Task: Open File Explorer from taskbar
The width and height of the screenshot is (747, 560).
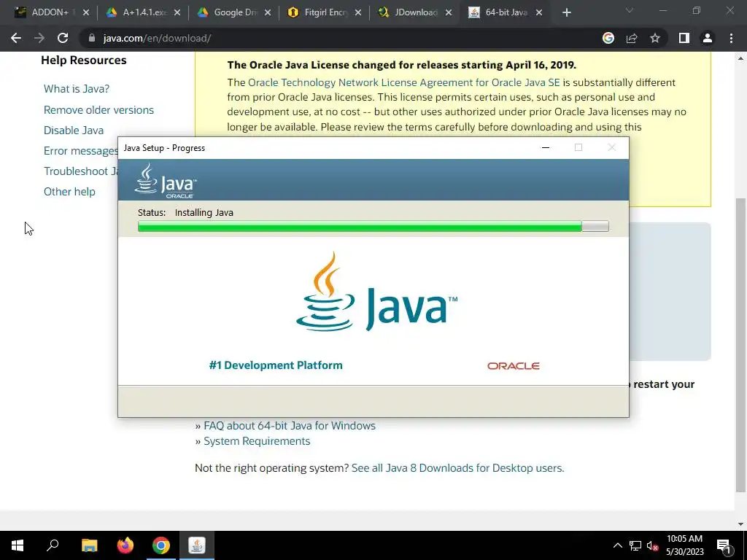Action: [89, 545]
